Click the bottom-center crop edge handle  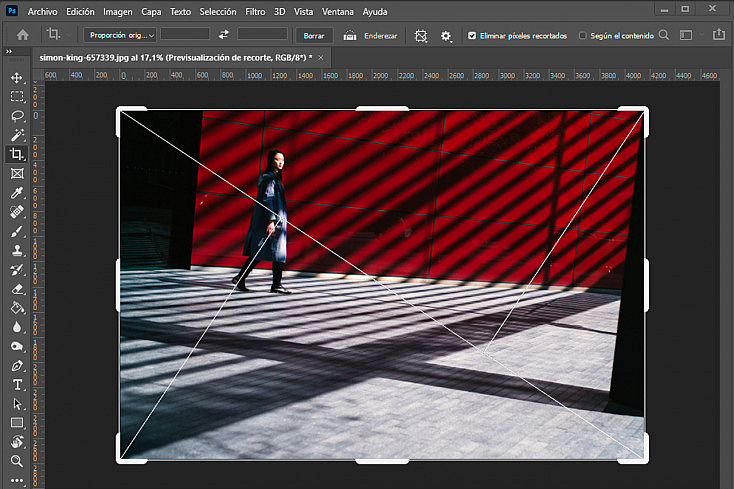(382, 461)
